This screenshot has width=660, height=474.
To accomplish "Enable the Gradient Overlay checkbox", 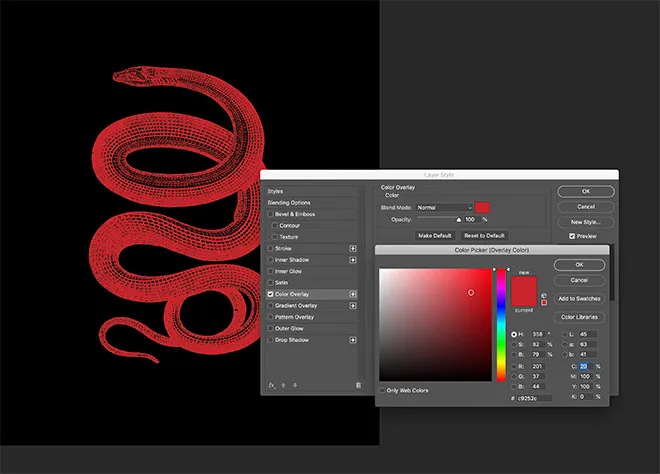I will (x=271, y=306).
